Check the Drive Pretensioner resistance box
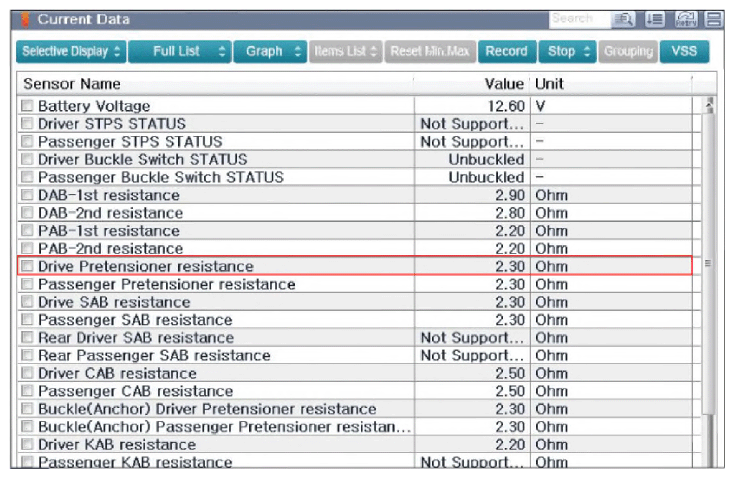734x478 pixels. coord(27,266)
